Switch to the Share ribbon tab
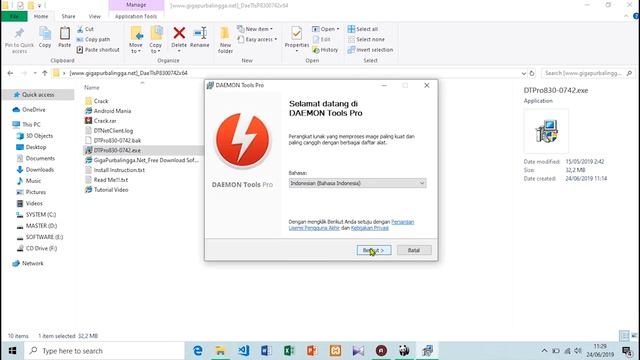 (x=68, y=16)
